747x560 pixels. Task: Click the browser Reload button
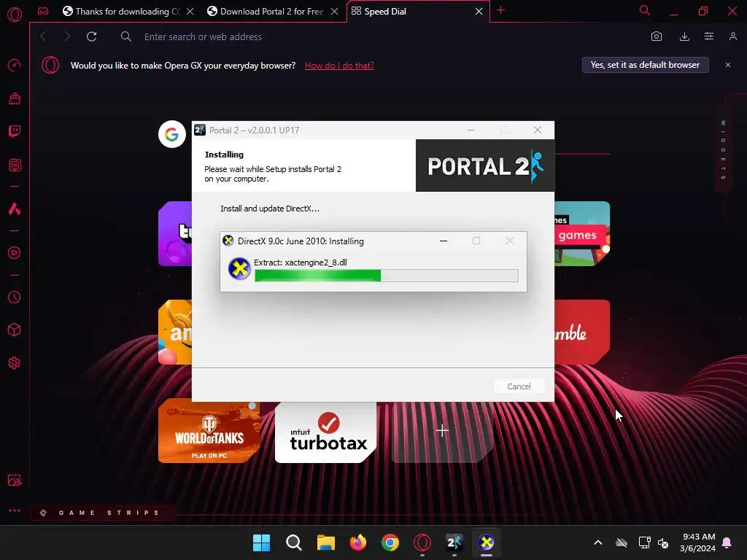click(91, 36)
